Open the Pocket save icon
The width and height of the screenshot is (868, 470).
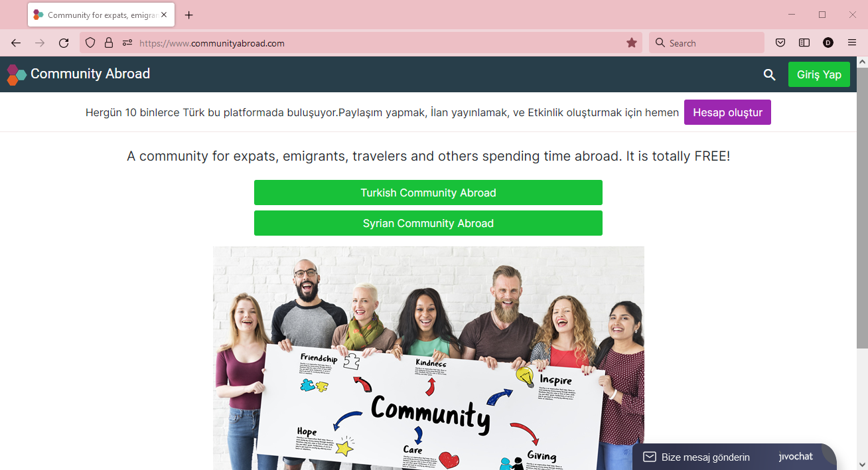(x=780, y=43)
